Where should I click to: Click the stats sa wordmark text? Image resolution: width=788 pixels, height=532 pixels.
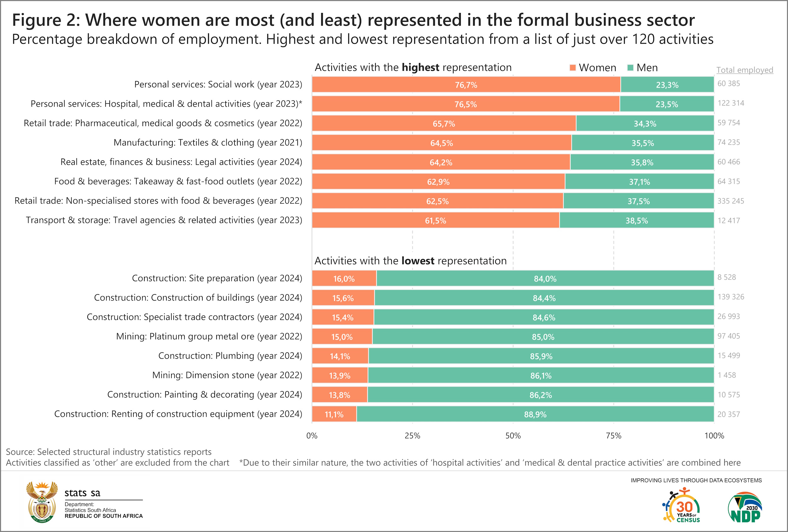click(82, 493)
